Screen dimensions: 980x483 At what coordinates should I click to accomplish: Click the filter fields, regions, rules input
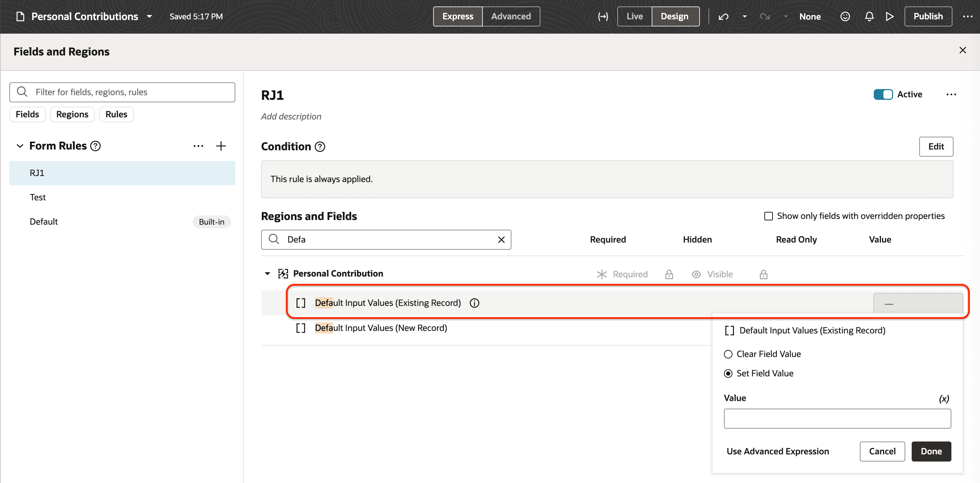point(122,92)
